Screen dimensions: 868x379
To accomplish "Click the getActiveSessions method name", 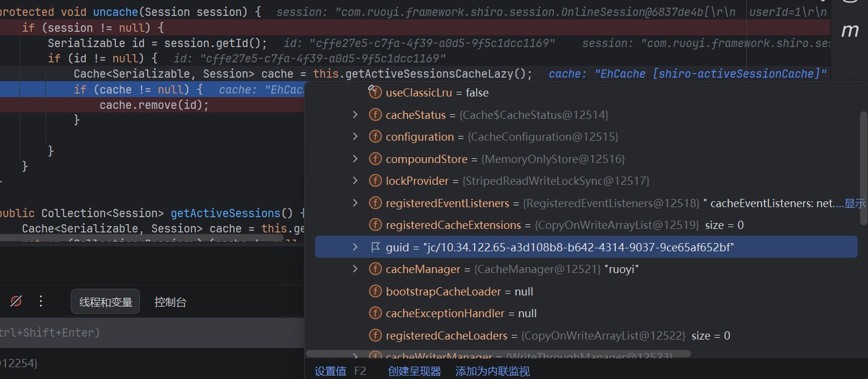I will (225, 213).
